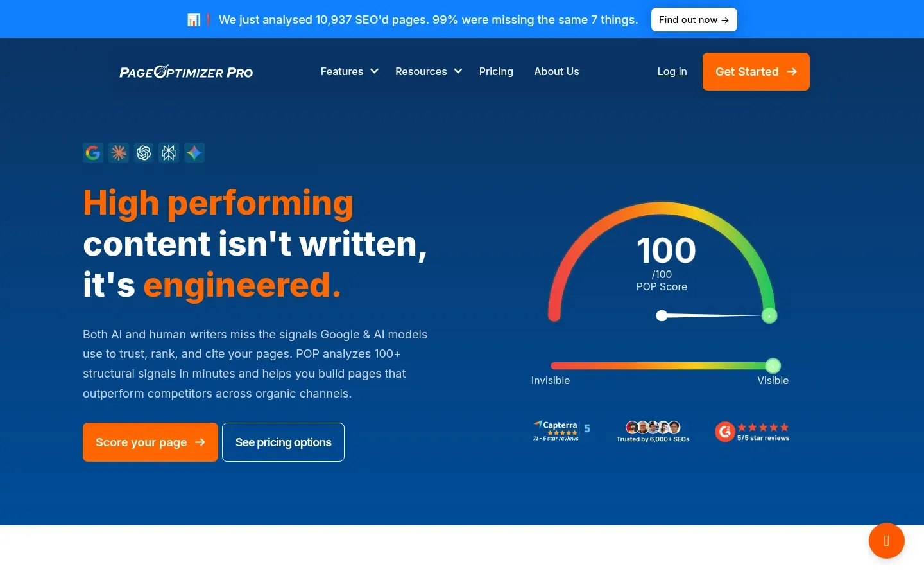The width and height of the screenshot is (924, 578).
Task: Click the white gauge needle pivot
Action: coord(662,315)
